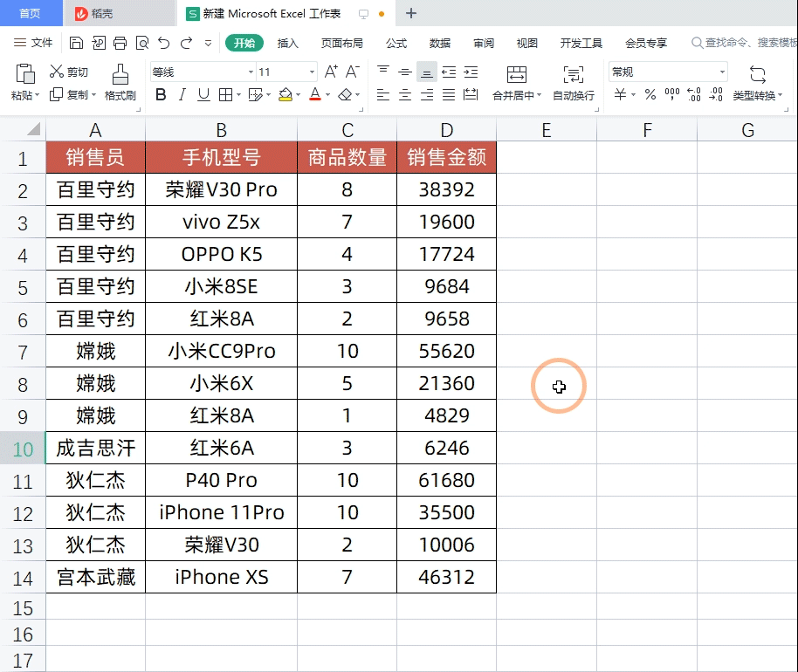
Task: Click the Save icon in quick access toolbar
Action: pos(75,44)
